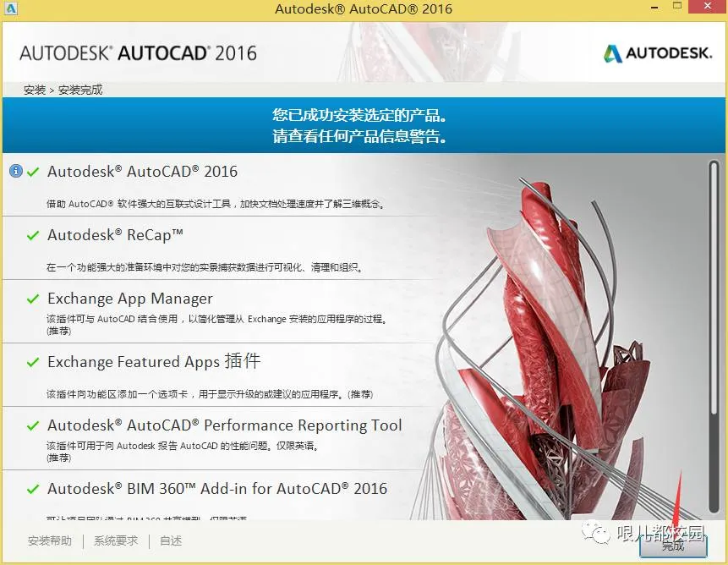Image resolution: width=728 pixels, height=565 pixels.
Task: Open the 自述 readme link
Action: tap(171, 540)
